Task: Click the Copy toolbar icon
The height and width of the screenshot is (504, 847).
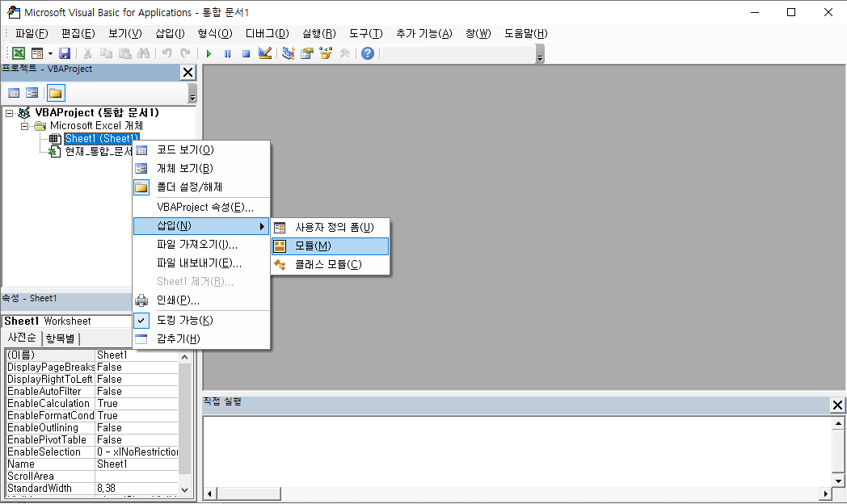Action: 107,53
